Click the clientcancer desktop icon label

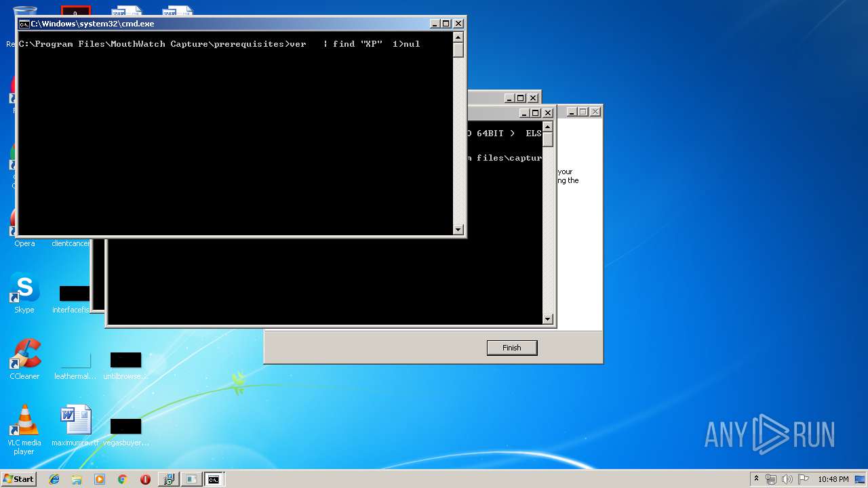(71, 243)
